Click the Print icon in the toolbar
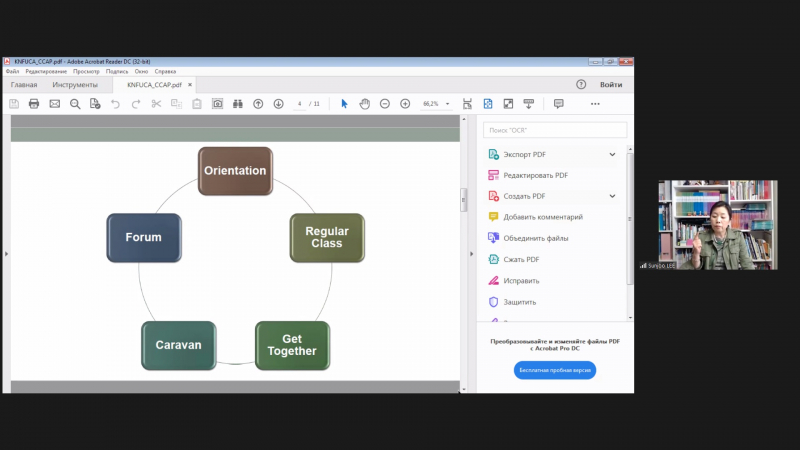Screen dimensions: 800x450 point(34,104)
